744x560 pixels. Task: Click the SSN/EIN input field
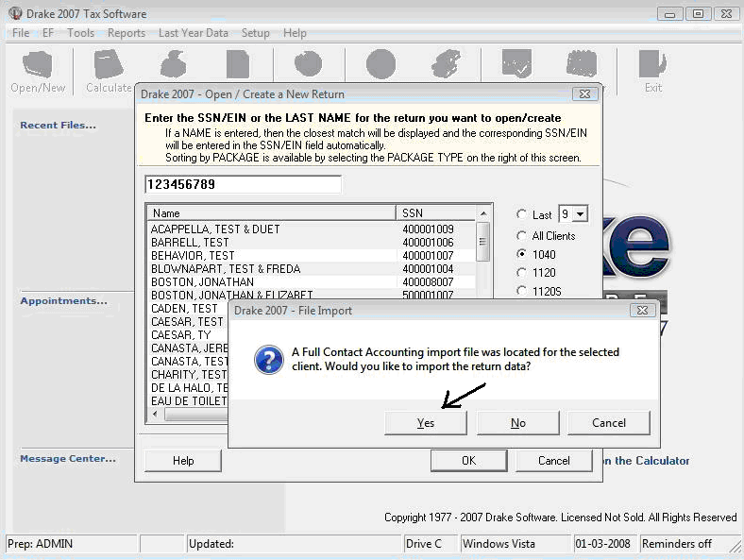click(x=243, y=184)
